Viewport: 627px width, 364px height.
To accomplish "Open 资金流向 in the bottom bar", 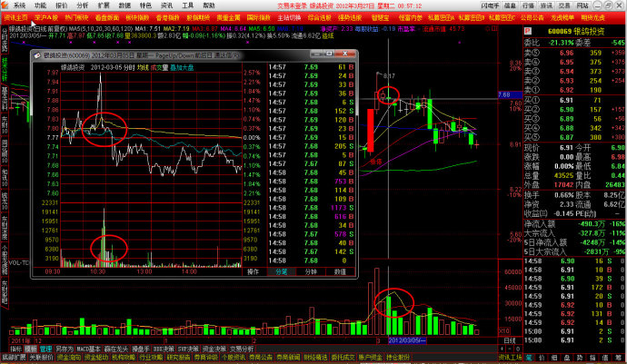I will tap(69, 358).
